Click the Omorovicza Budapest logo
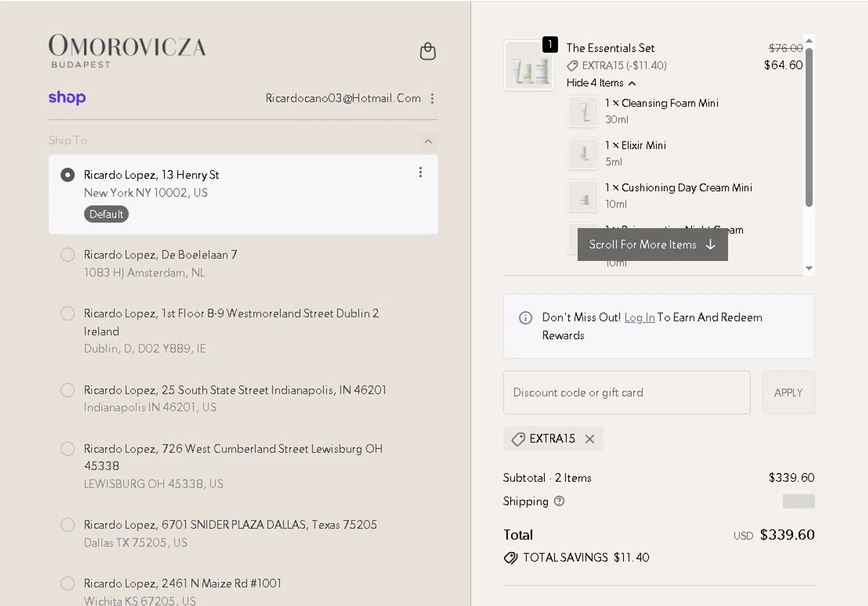Screen dimensions: 868x606 pos(127,51)
